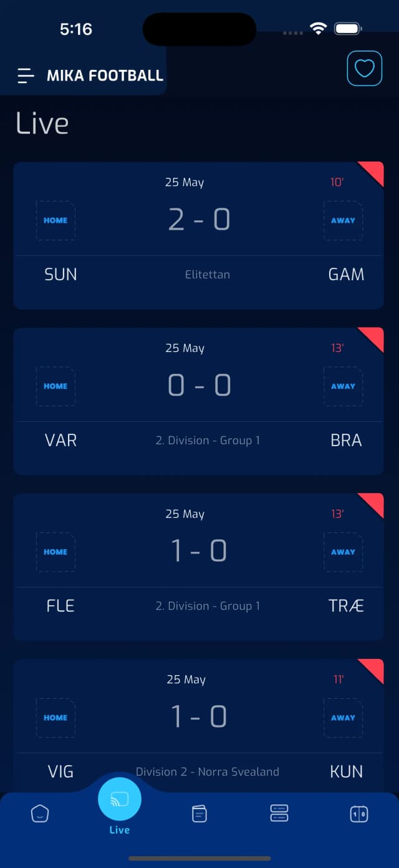The height and width of the screenshot is (868, 399).
Task: Open the news article tab icon
Action: [x=199, y=813]
